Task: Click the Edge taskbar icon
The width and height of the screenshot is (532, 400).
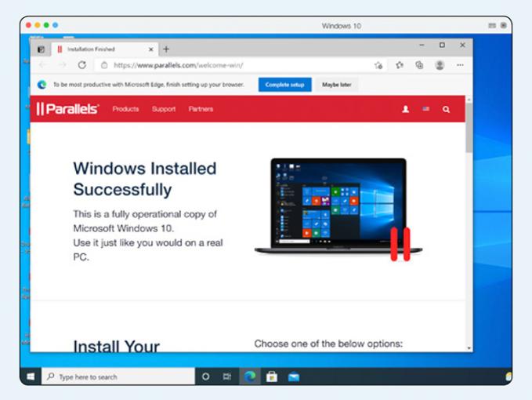Action: click(250, 376)
